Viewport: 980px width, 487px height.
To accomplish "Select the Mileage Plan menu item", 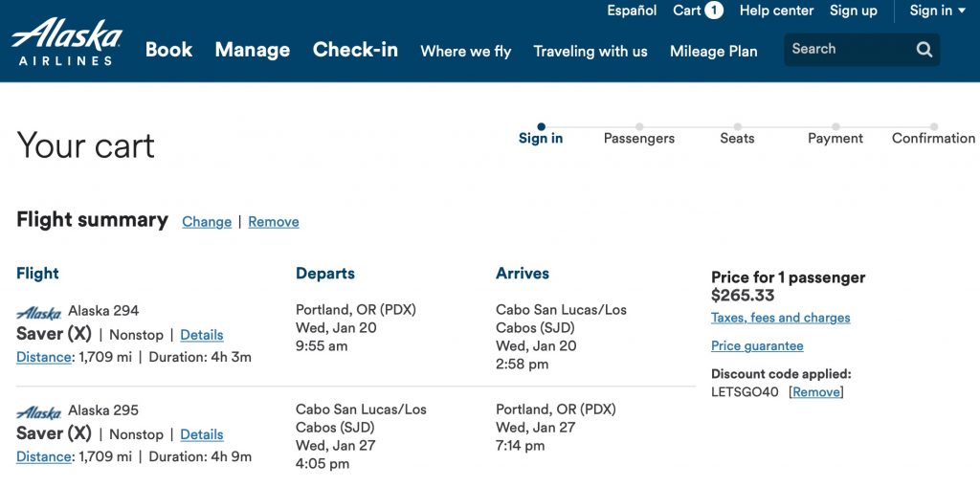I will (x=713, y=52).
